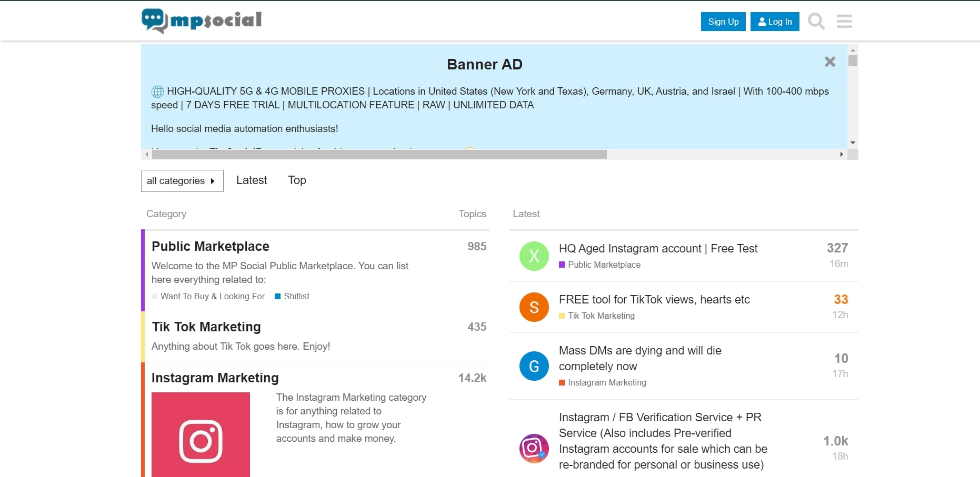Open the Tik Tok Marketing category
The width and height of the screenshot is (980, 477).
point(206,327)
